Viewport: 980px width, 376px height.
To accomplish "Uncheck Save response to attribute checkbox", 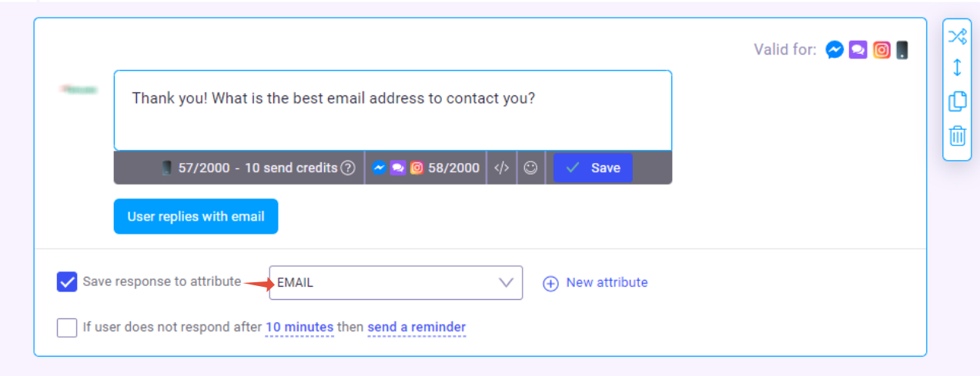I will point(67,282).
